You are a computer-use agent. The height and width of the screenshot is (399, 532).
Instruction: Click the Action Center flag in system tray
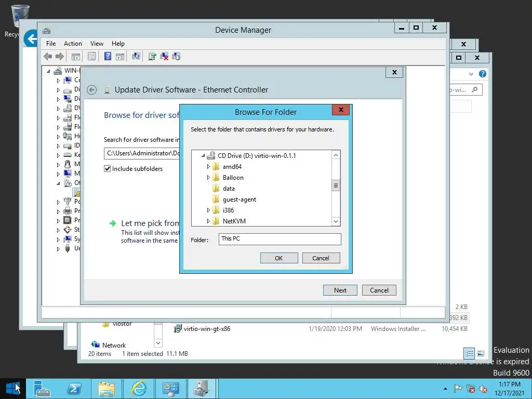pos(458,389)
